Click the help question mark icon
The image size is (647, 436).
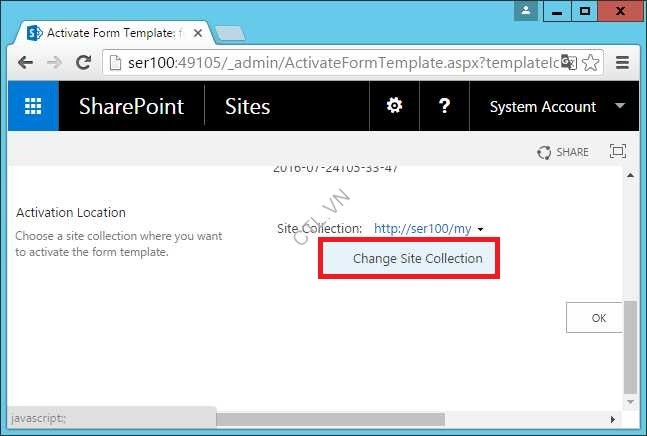(444, 107)
